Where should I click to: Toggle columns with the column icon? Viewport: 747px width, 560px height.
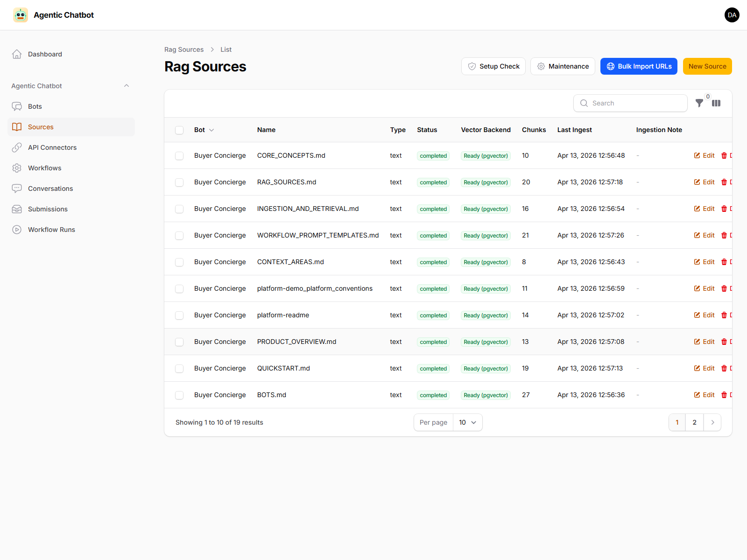point(716,103)
